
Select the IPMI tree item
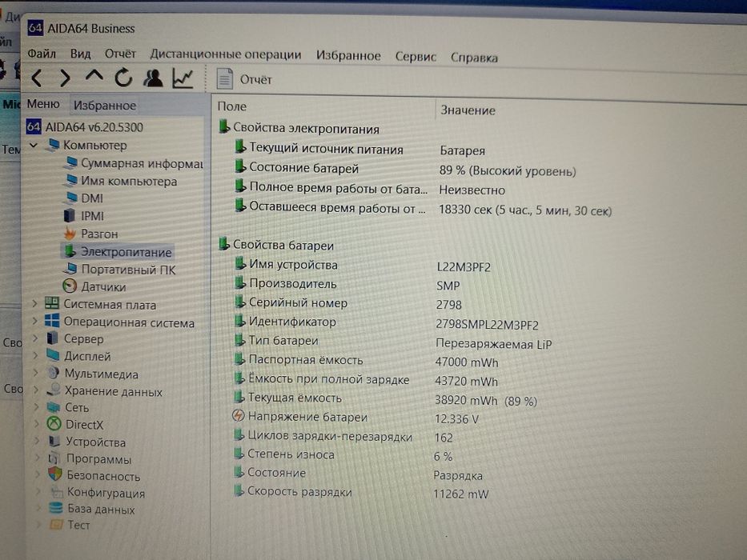(84, 216)
